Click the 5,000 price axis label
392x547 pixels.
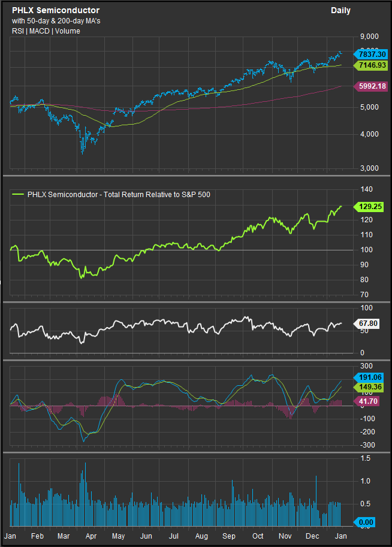coord(370,107)
